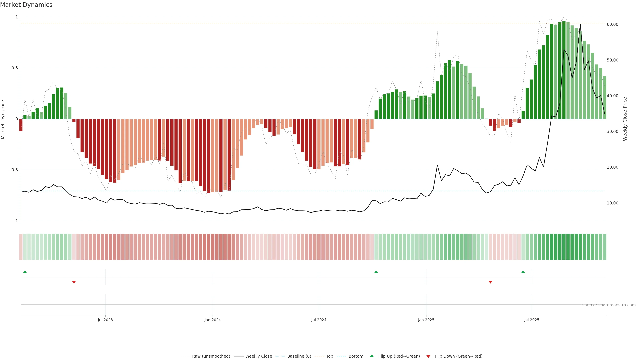Viewport: 644px width, 362px height.
Task: Click the Jul 2024 x-axis label
Action: click(319, 320)
